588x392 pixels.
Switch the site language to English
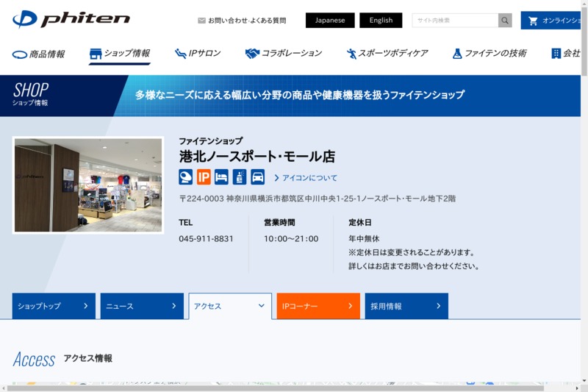(x=381, y=21)
